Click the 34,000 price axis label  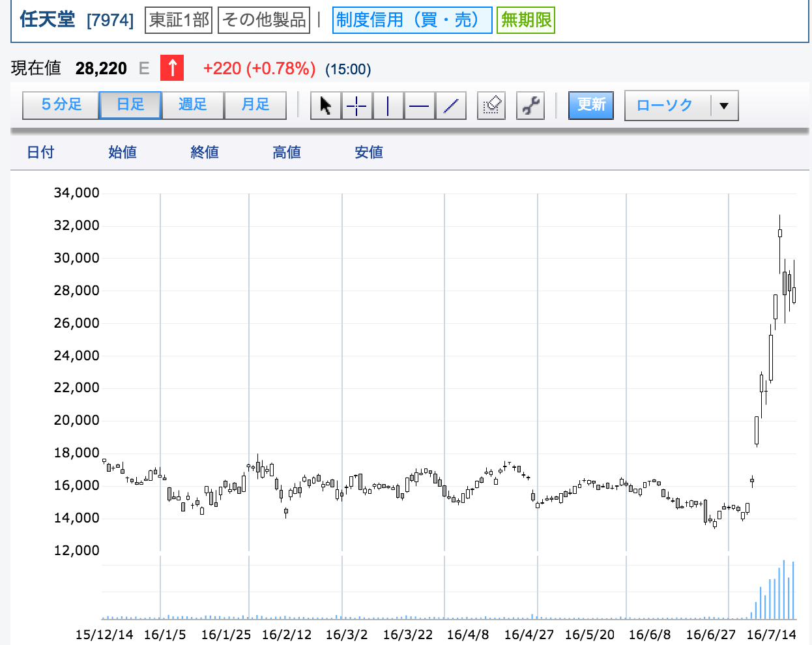pyautogui.click(x=76, y=193)
